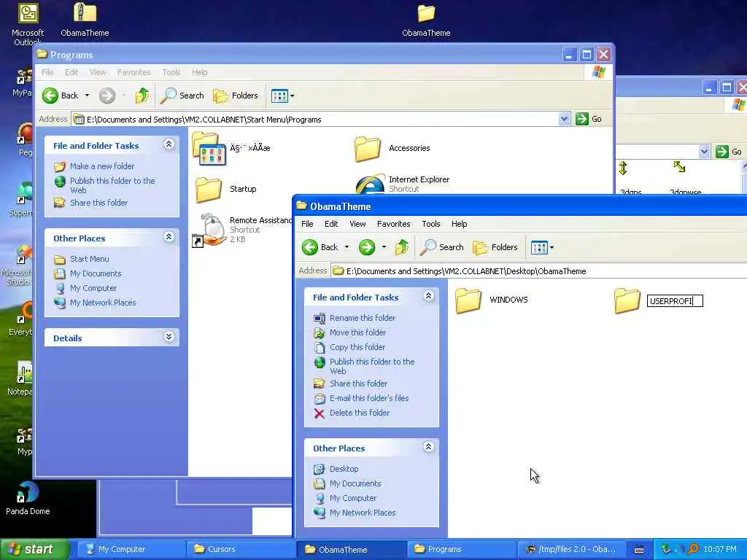
Task: Open Start Menu from Programs Other Places
Action: coord(90,259)
